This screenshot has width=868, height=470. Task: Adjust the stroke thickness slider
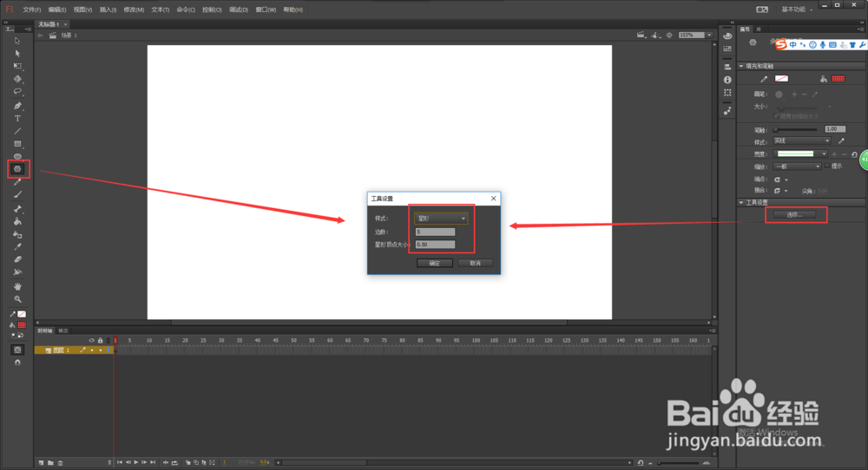click(795, 129)
